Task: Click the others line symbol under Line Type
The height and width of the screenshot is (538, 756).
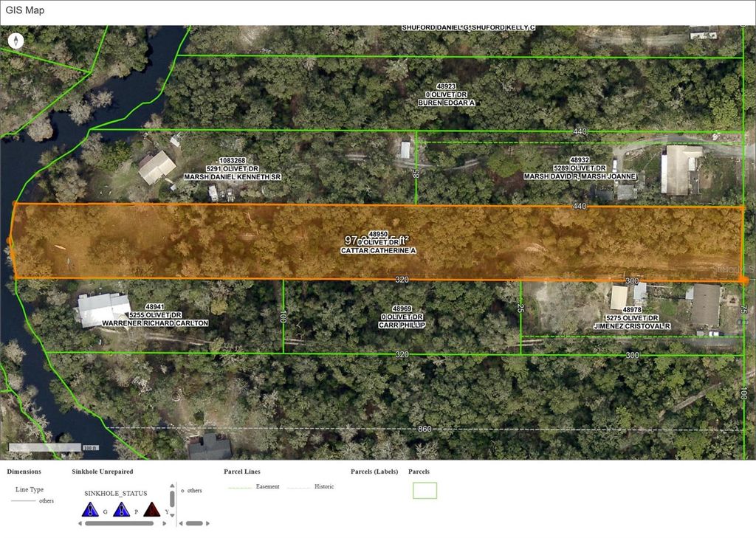Action: [x=25, y=500]
